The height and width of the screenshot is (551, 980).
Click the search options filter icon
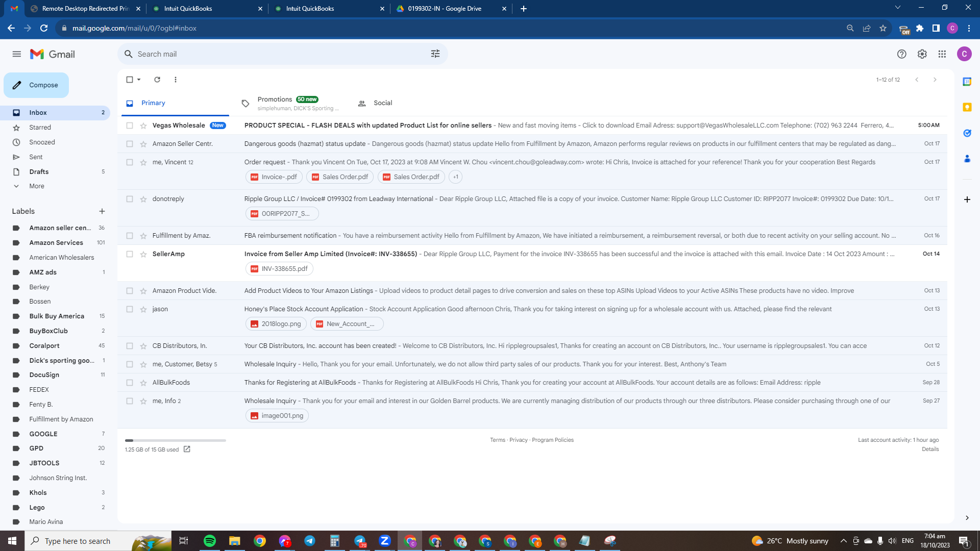[x=435, y=54]
